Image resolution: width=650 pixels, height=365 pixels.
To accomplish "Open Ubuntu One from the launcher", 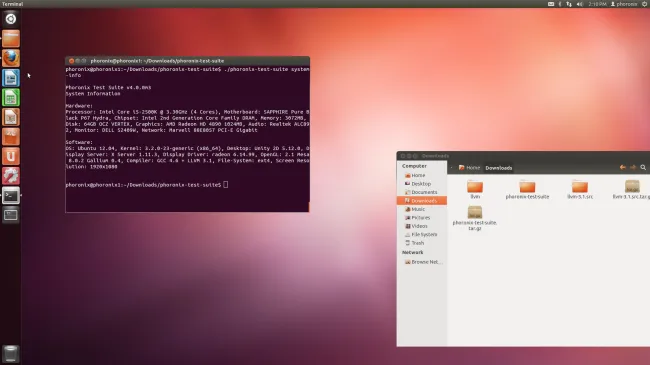I will click(x=11, y=156).
